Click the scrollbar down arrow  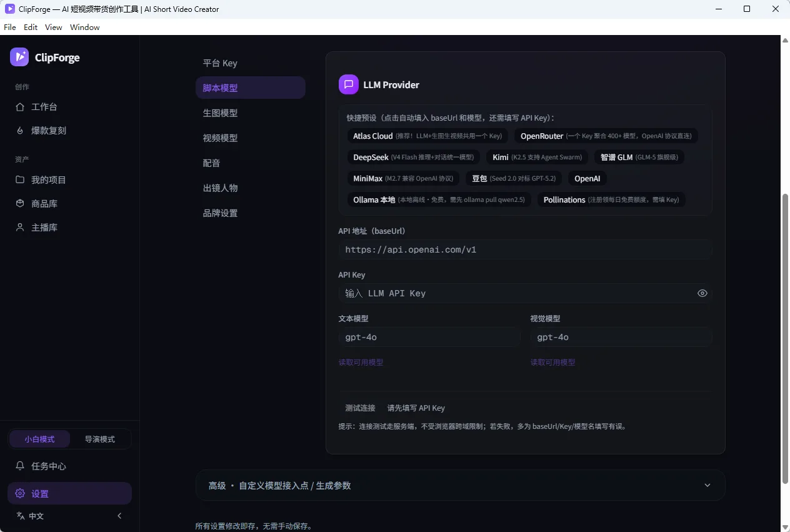[x=786, y=527]
